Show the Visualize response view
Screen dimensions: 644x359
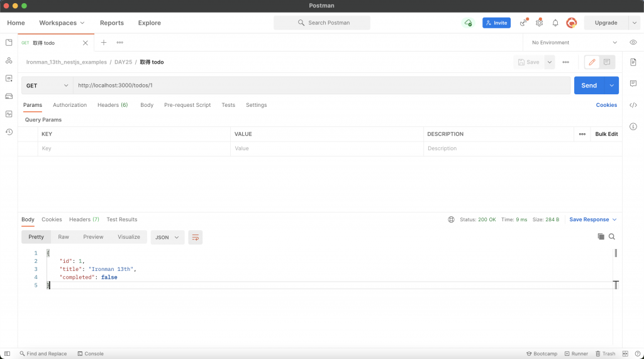[x=128, y=237]
